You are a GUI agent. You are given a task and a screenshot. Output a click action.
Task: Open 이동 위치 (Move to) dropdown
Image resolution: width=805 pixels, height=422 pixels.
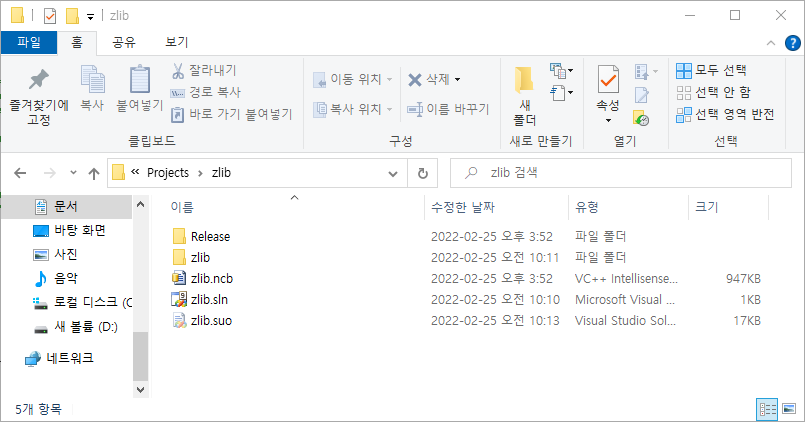click(x=353, y=80)
